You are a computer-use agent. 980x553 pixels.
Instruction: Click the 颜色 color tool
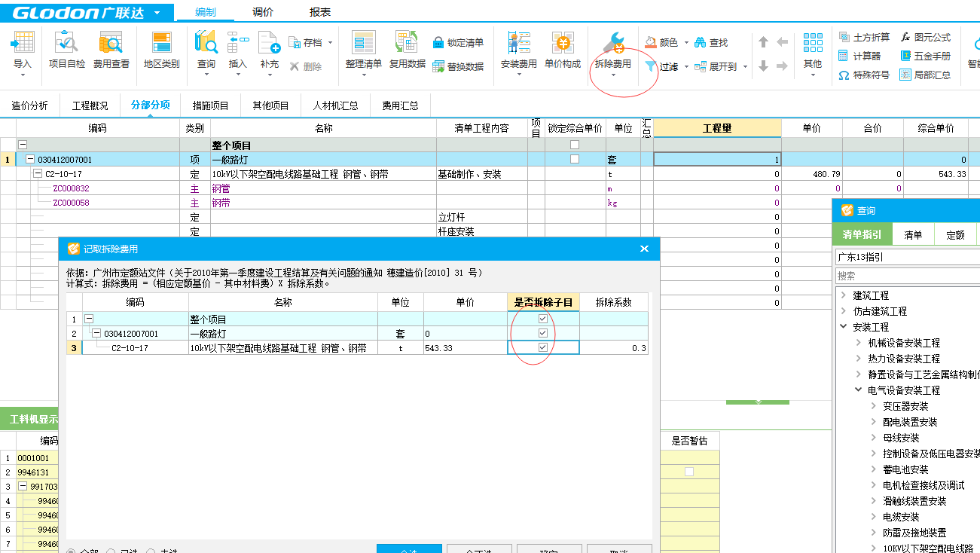tap(661, 43)
